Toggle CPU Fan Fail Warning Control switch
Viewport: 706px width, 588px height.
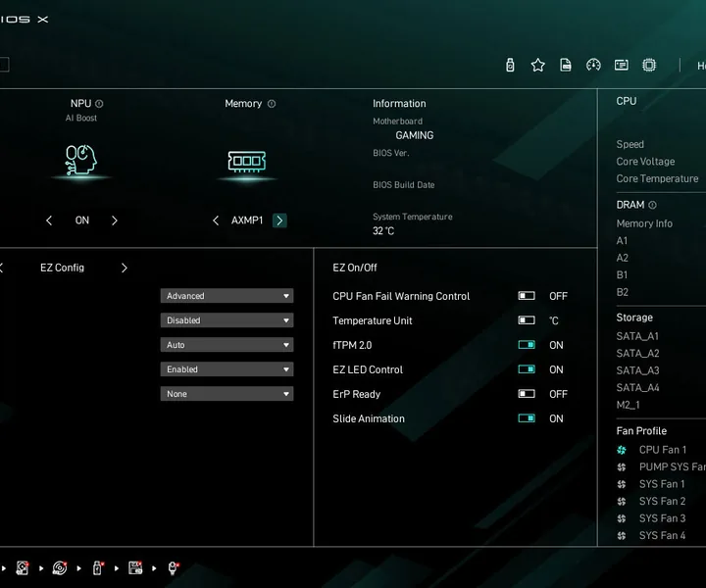tap(527, 296)
